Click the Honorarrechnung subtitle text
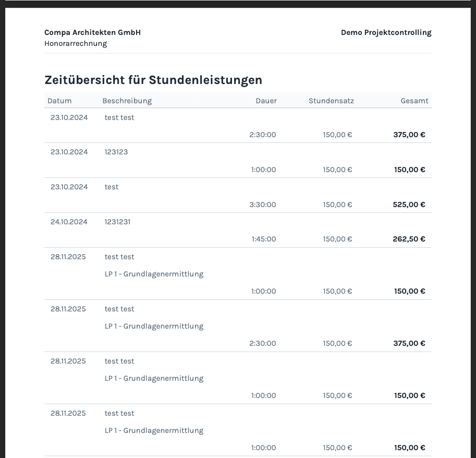 pos(76,43)
